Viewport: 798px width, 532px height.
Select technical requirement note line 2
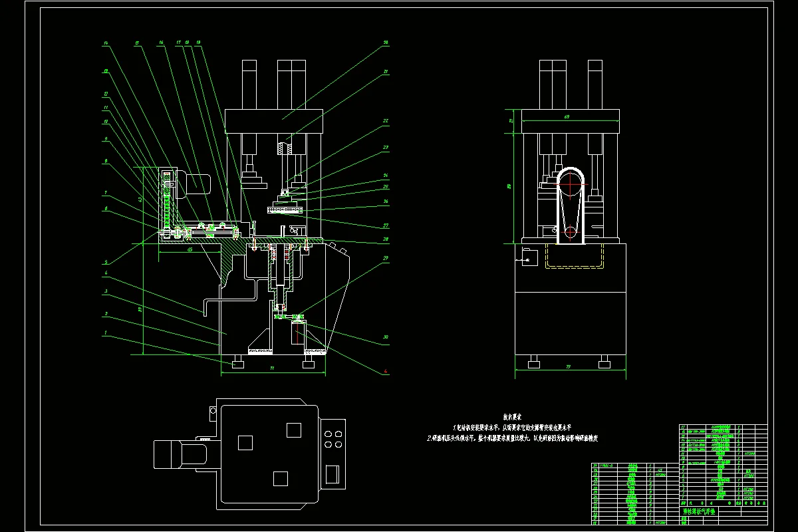(512, 438)
